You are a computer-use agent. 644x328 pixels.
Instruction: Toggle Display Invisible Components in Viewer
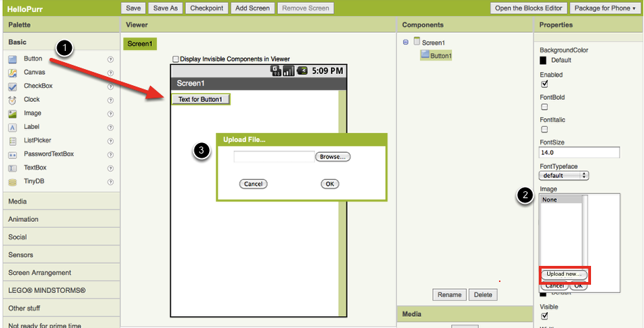pyautogui.click(x=176, y=59)
